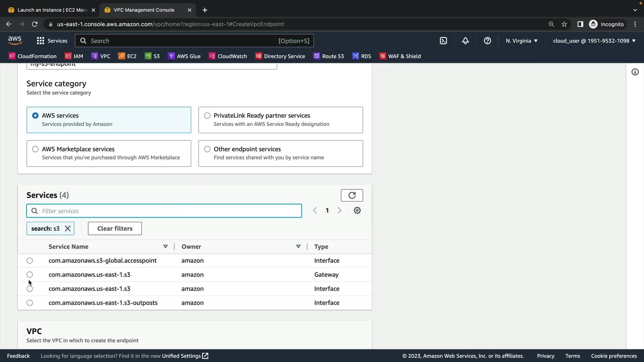This screenshot has height=362, width=644.
Task: Open the CloudShell terminal icon
Action: (443, 41)
